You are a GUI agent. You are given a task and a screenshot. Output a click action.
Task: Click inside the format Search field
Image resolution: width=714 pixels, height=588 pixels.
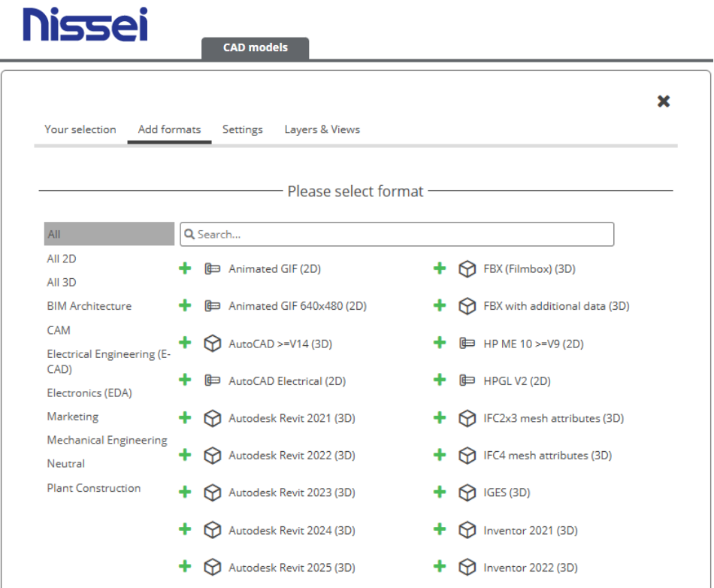click(397, 234)
